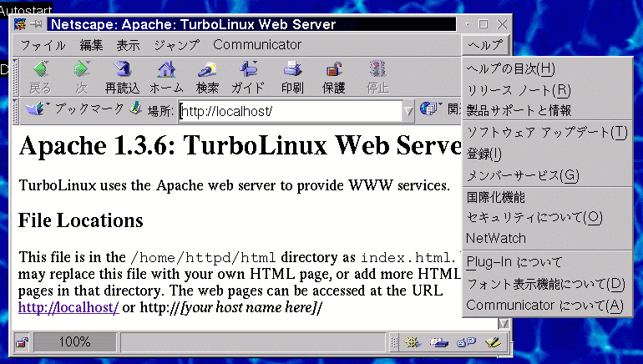This screenshot has height=364, width=643.
Task: Select メンバーサービス(G) menu item
Action: coord(548,176)
